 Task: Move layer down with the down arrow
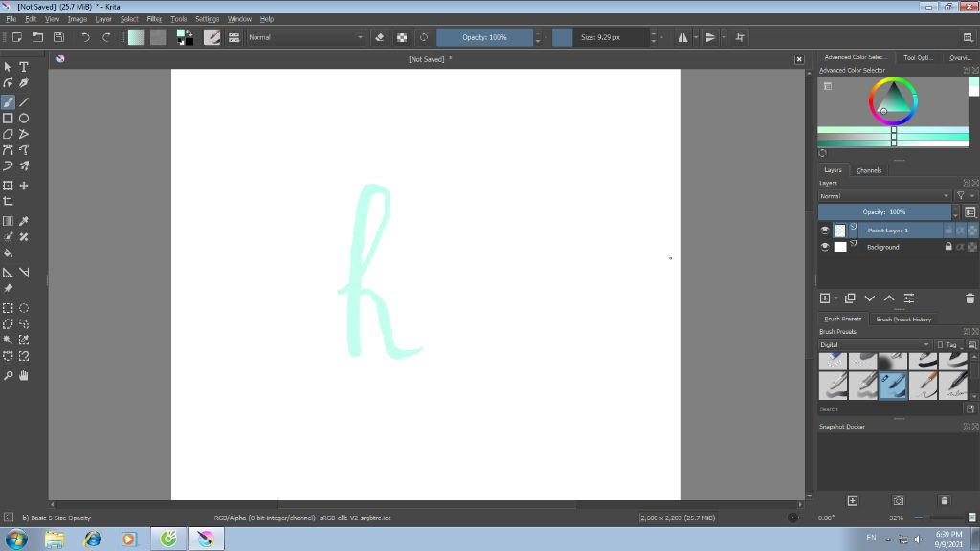tap(869, 298)
